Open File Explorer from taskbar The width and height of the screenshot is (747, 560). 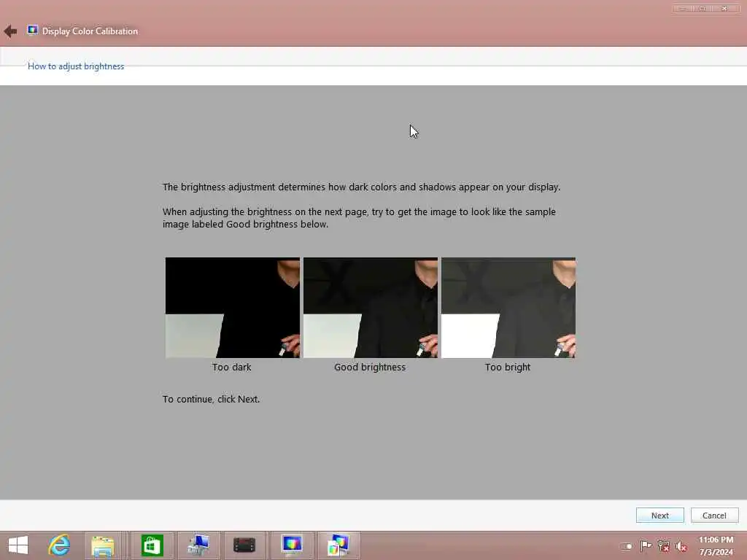click(102, 545)
